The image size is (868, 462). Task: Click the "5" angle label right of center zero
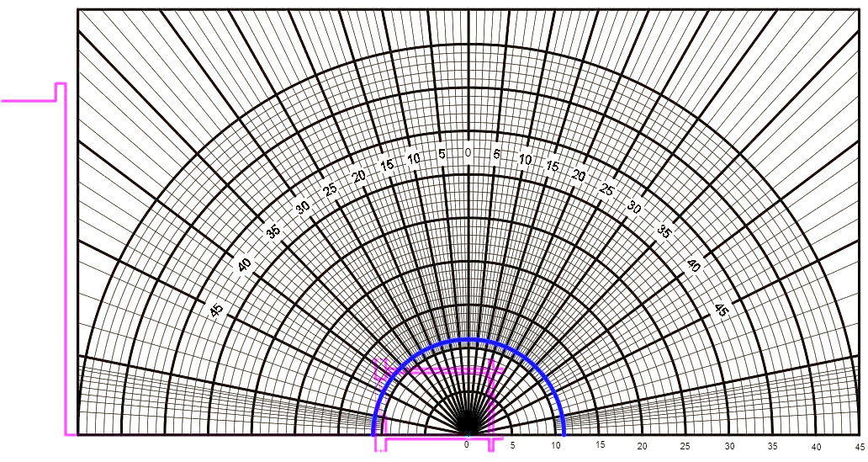[x=496, y=154]
